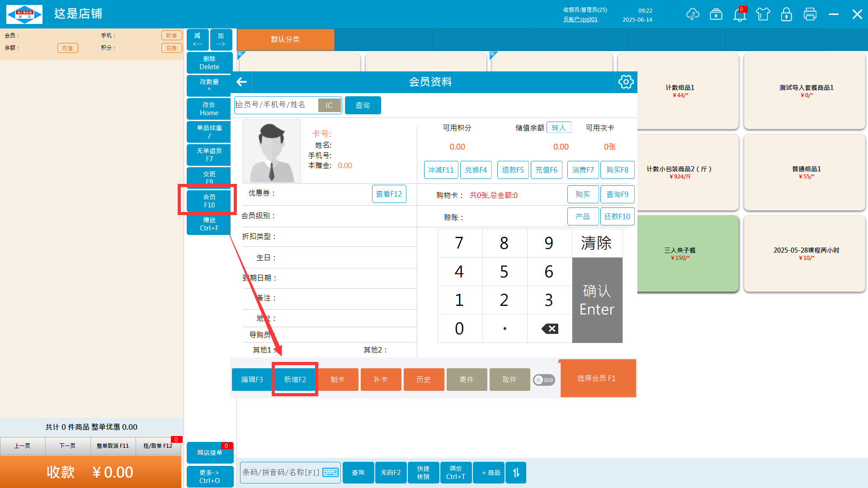The height and width of the screenshot is (488, 868).
Task: Click the sort arrows button
Action: (516, 473)
